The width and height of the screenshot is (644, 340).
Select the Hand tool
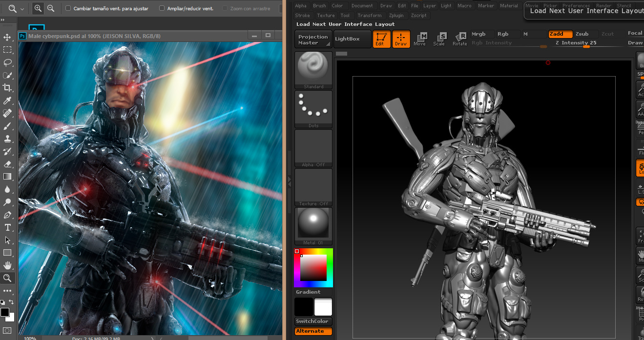(7, 265)
